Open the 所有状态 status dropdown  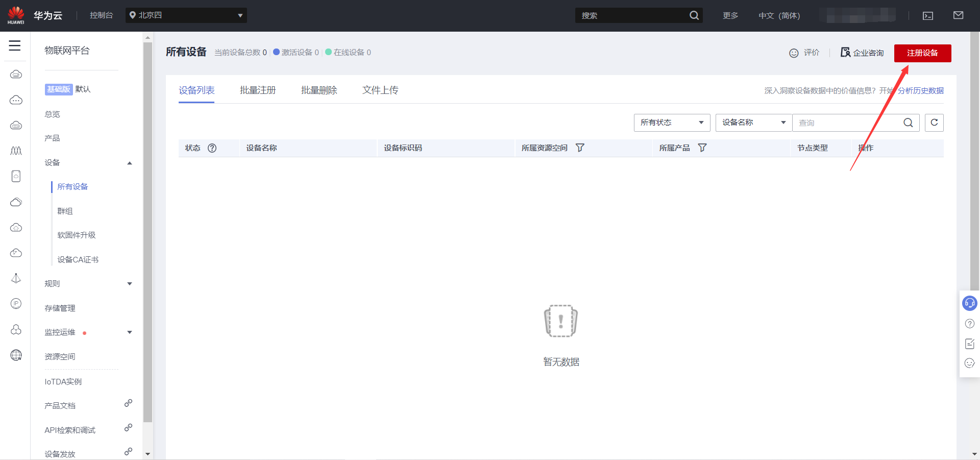pyautogui.click(x=672, y=123)
